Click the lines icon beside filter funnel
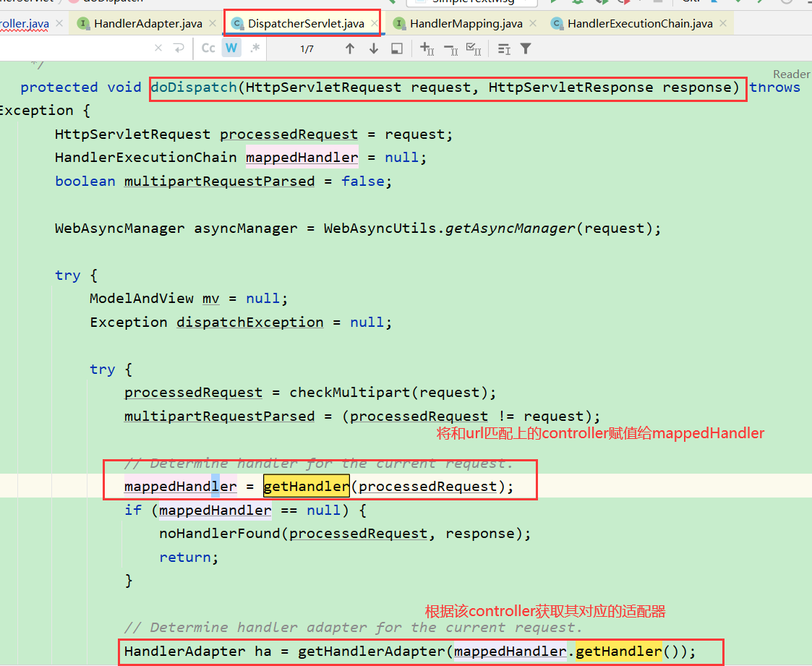Viewport: 812px width, 666px height. coord(504,48)
